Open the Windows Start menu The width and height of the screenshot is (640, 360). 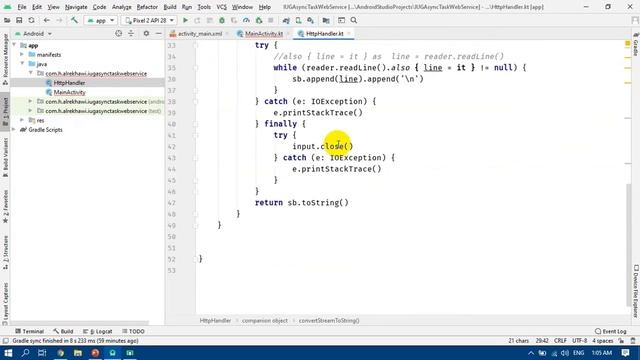pyautogui.click(x=8, y=353)
